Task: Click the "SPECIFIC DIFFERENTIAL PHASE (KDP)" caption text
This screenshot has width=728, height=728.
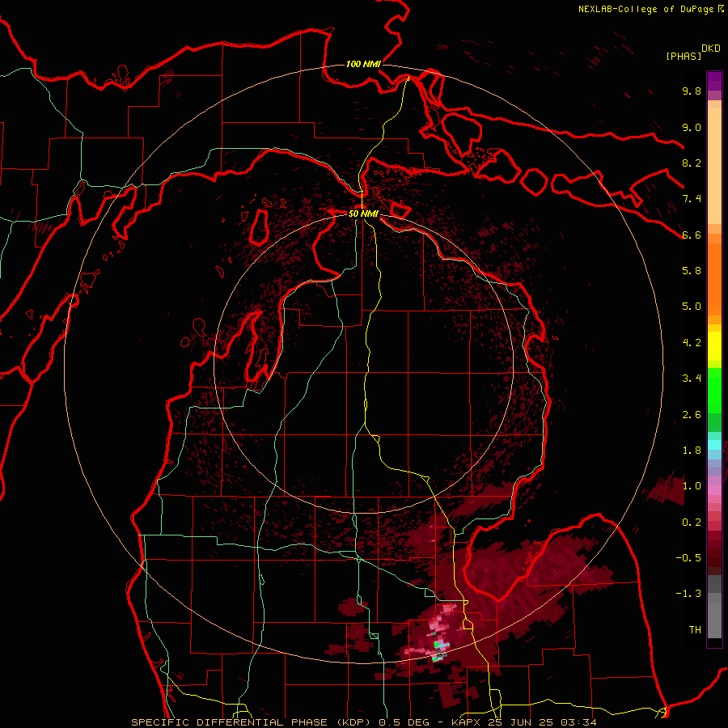Action: [253, 722]
